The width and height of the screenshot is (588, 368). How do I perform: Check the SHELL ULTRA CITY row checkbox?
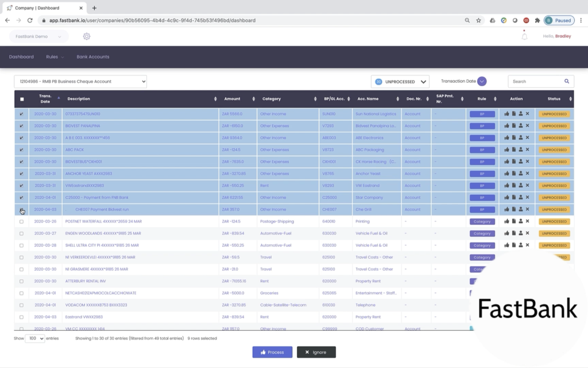(x=21, y=246)
